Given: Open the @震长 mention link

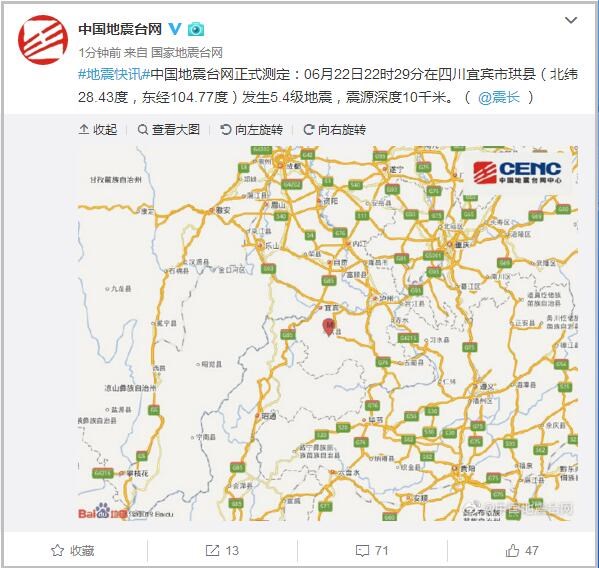Looking at the screenshot, I should [x=499, y=97].
